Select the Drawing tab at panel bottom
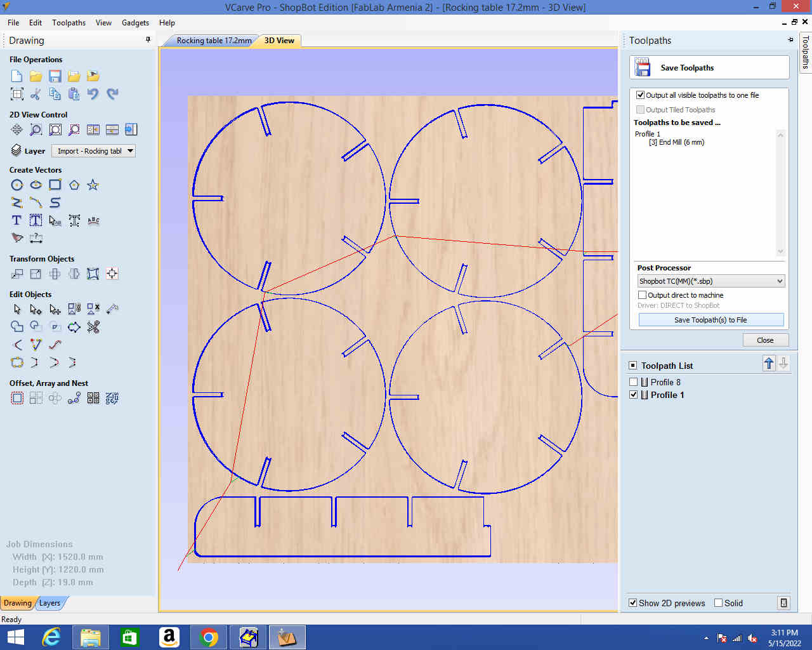 tap(18, 603)
